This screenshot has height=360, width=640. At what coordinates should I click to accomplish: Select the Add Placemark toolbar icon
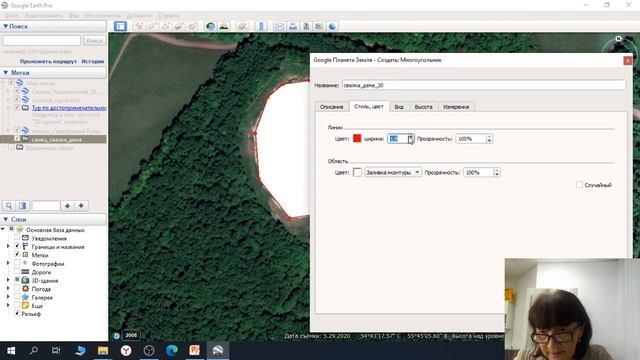(139, 27)
